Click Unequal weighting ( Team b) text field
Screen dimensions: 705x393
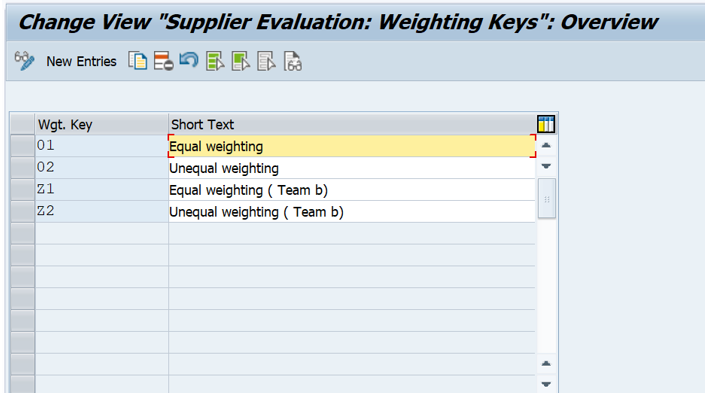pos(352,212)
